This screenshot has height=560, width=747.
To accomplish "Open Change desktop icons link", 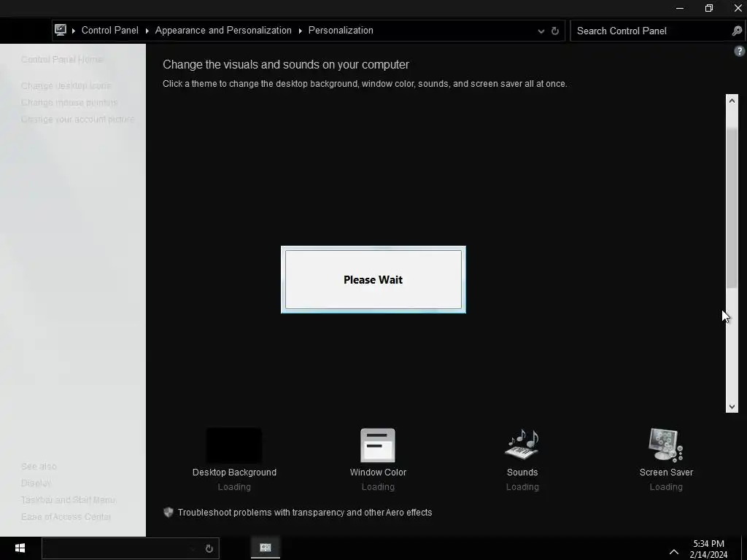I will pos(66,86).
